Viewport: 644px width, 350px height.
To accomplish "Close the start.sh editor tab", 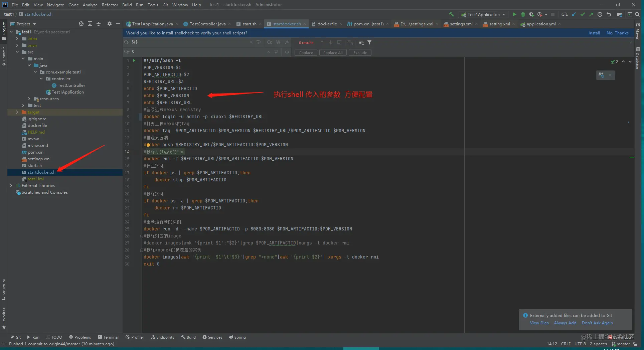I will pyautogui.click(x=260, y=24).
